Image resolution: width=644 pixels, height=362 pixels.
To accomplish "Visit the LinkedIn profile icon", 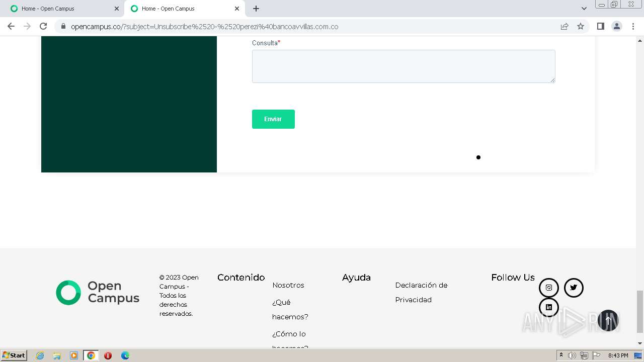I will [549, 307].
